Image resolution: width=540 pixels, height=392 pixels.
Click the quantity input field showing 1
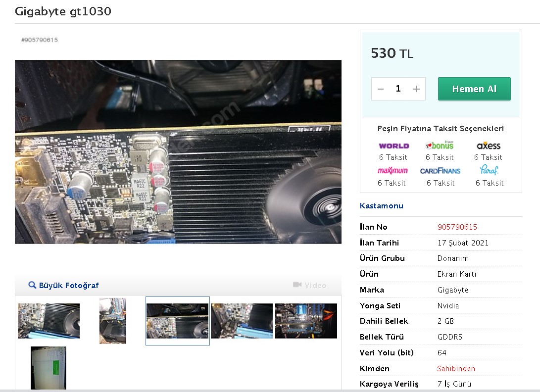398,89
